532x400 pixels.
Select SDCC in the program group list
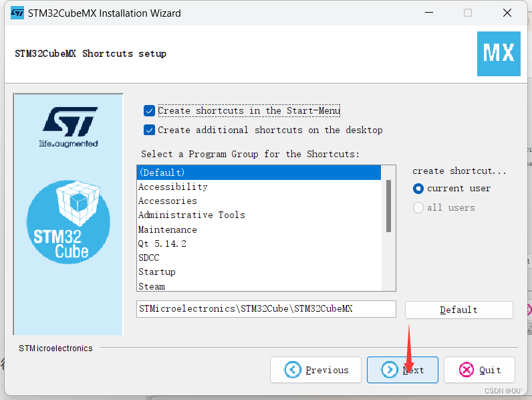tap(259, 258)
